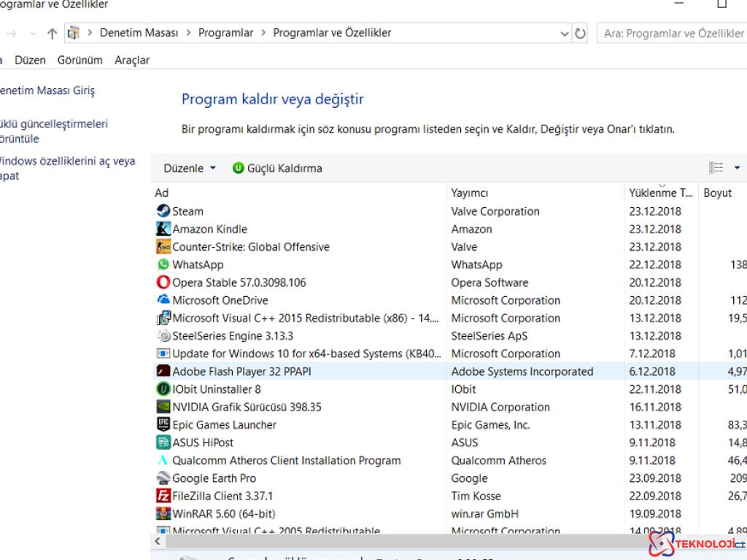This screenshot has width=747, height=560.
Task: Click the refresh button beside address bar
Action: pos(581,34)
